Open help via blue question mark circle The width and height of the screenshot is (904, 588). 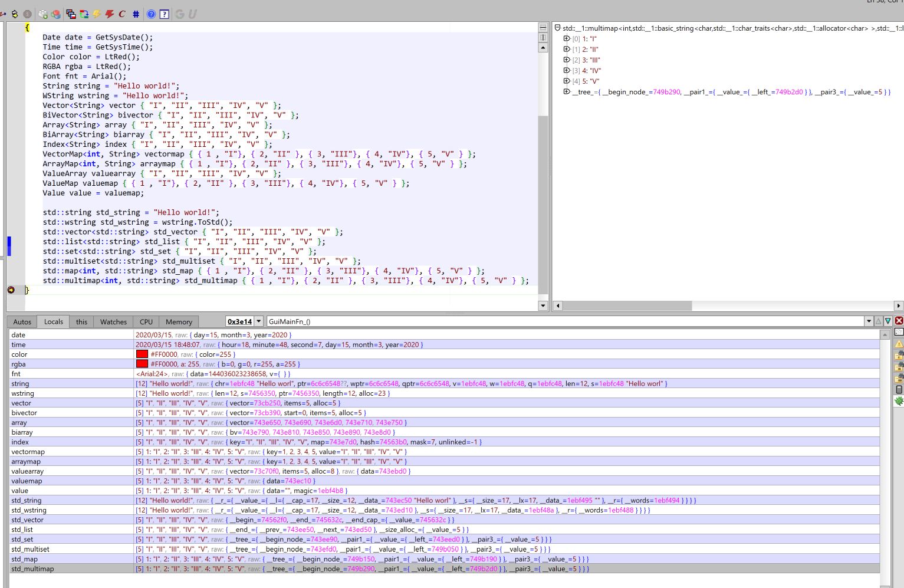(151, 14)
